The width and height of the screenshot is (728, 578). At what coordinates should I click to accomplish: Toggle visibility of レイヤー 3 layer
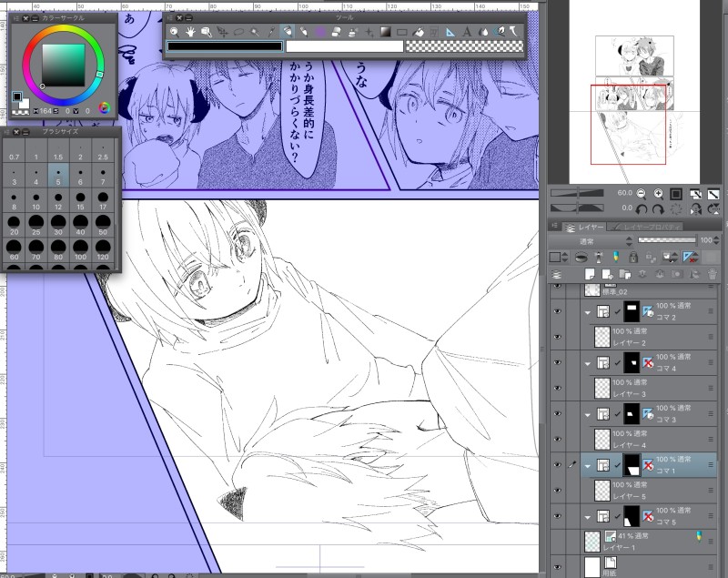point(558,388)
